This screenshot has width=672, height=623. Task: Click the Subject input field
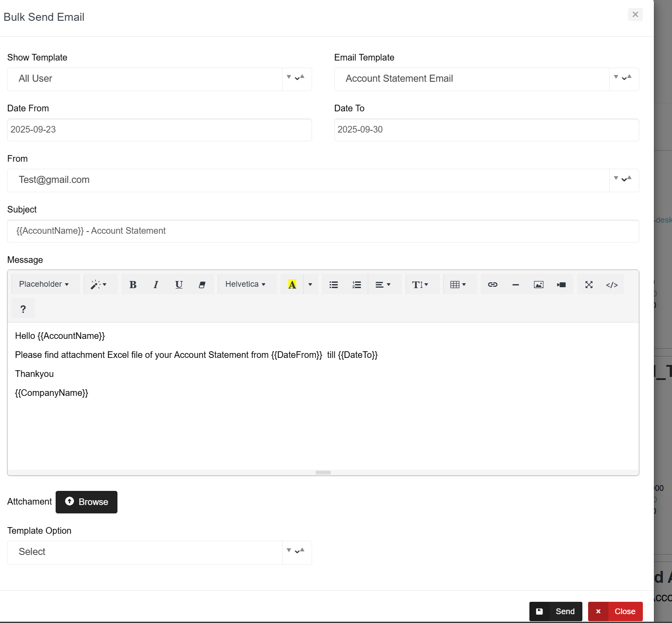[x=323, y=231]
